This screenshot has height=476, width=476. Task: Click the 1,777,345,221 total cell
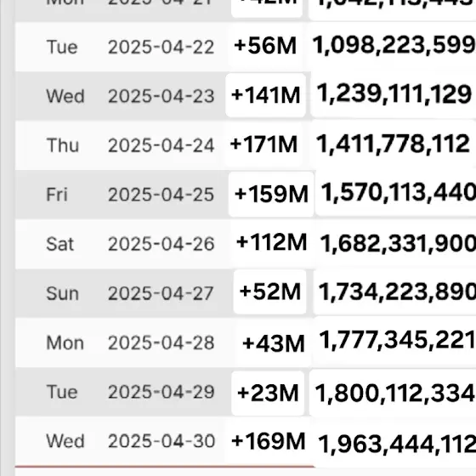398,340
